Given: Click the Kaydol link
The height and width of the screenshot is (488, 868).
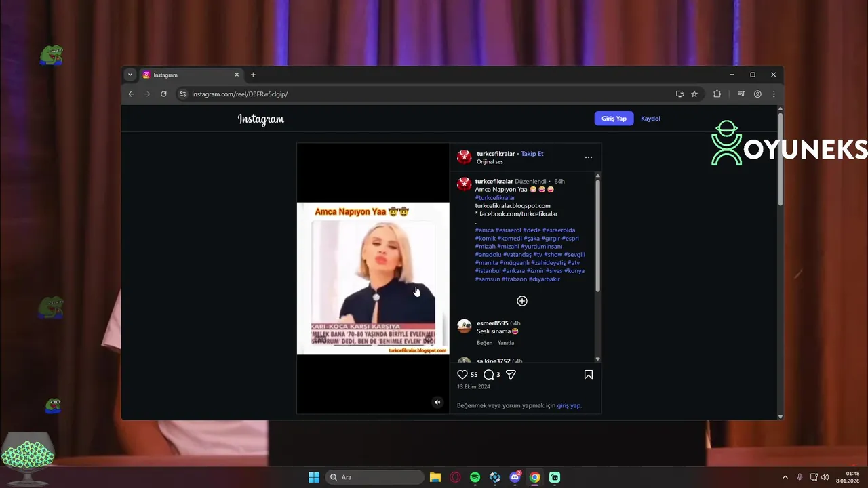Looking at the screenshot, I should pyautogui.click(x=650, y=119).
